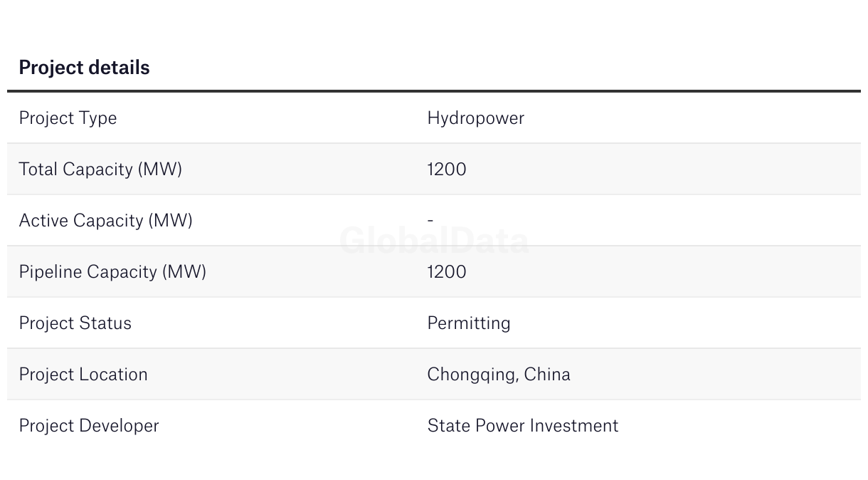Click the Total Capacity value 1200
Viewport: 868px width, 480px height.
click(x=447, y=169)
